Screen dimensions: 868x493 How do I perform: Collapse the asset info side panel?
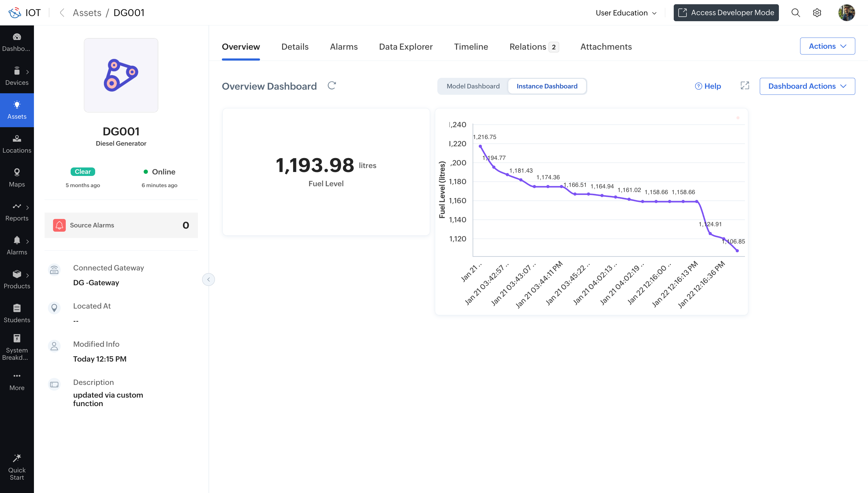(x=208, y=279)
